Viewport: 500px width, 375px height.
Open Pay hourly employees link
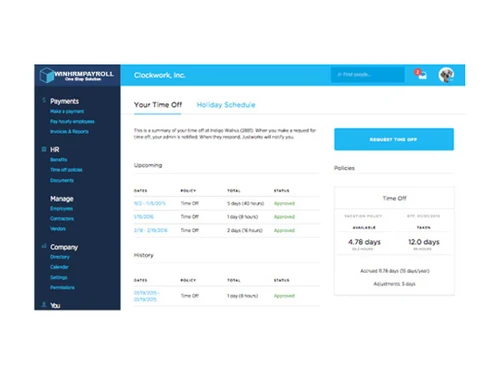[x=72, y=121]
